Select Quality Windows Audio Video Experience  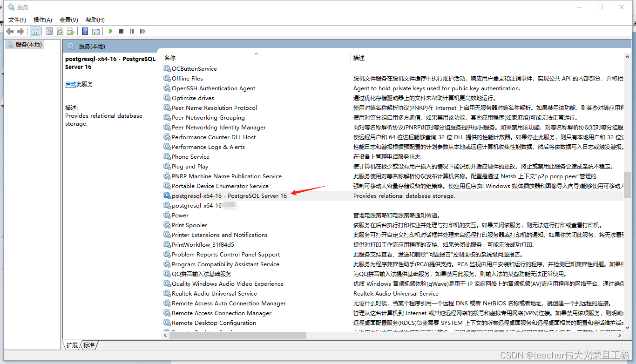click(228, 283)
